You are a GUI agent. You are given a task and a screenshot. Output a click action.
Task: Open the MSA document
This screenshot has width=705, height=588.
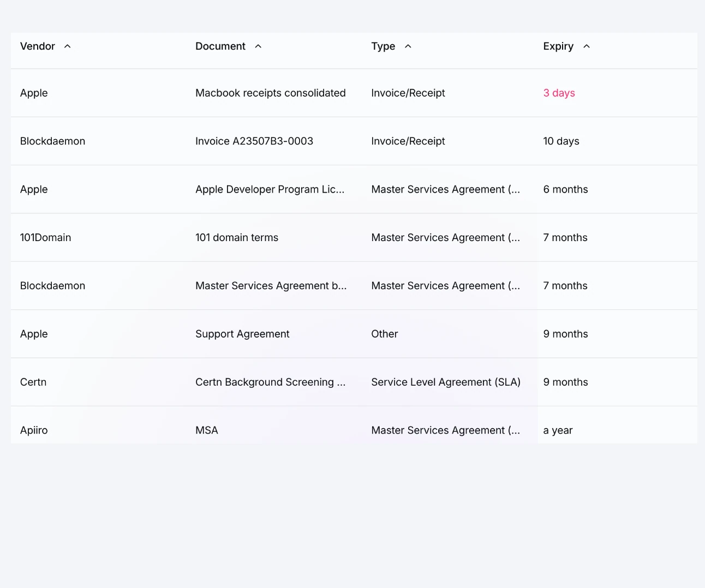point(207,430)
